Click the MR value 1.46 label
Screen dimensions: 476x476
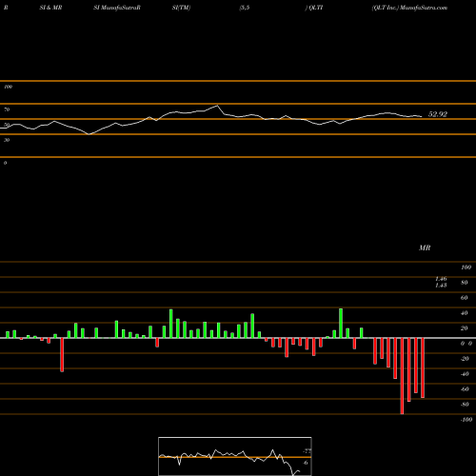(x=441, y=279)
